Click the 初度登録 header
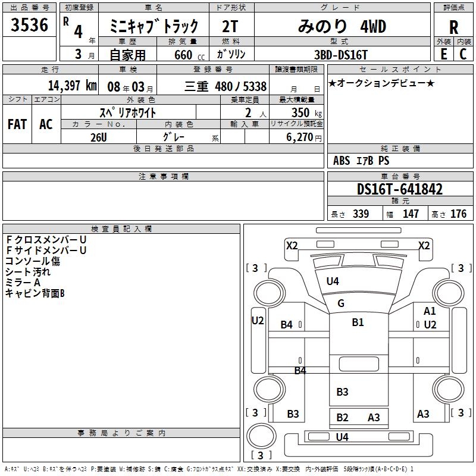Image resolution: width=476 pixels, height=476 pixels. coord(79,8)
